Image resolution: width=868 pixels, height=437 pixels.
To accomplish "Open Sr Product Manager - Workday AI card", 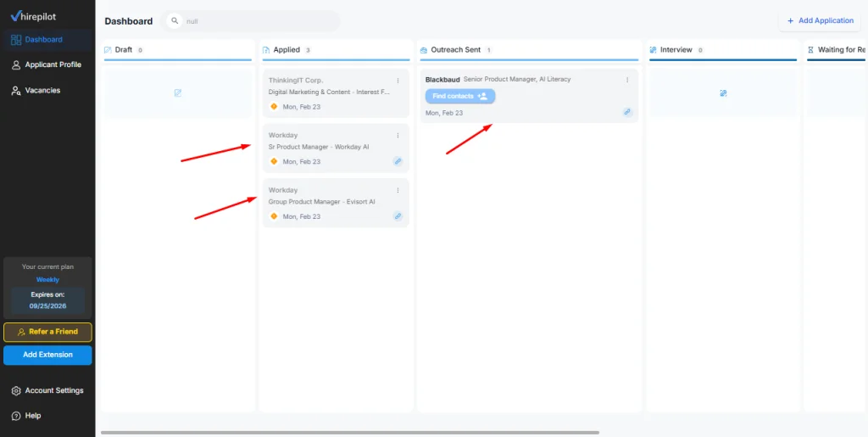I will (x=336, y=148).
